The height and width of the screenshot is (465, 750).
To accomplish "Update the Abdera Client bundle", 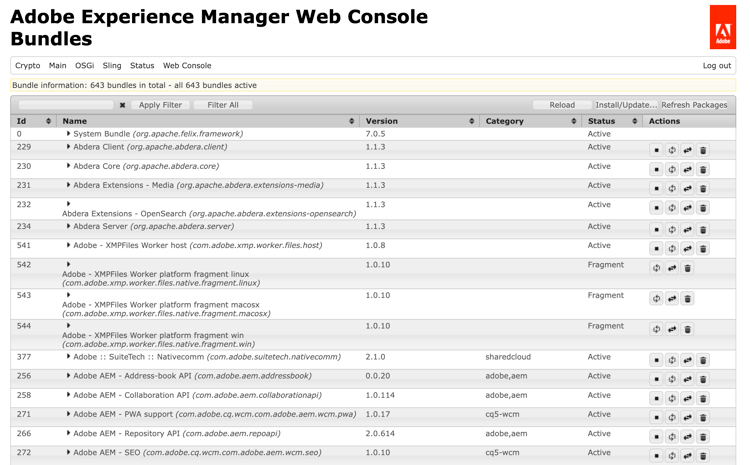I will (687, 150).
